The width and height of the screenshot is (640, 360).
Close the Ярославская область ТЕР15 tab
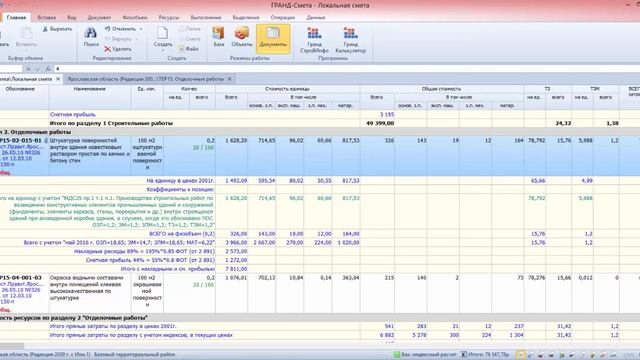click(229, 79)
